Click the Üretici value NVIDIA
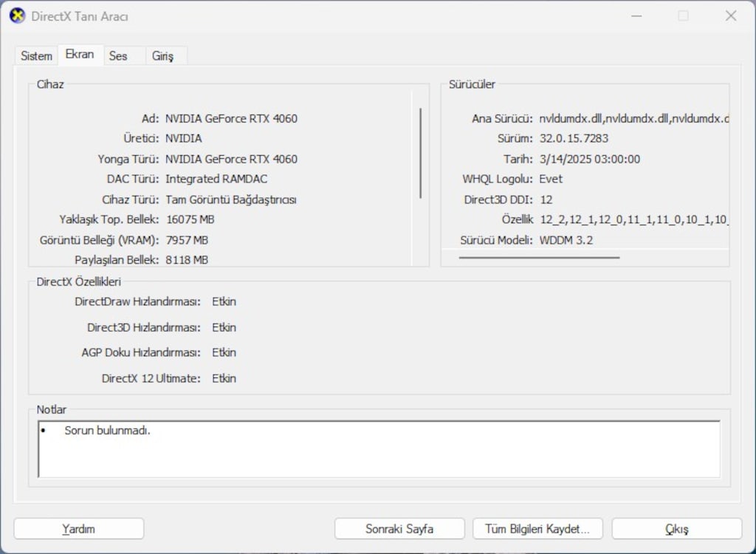Screen dimensions: 756x554 tap(184, 139)
